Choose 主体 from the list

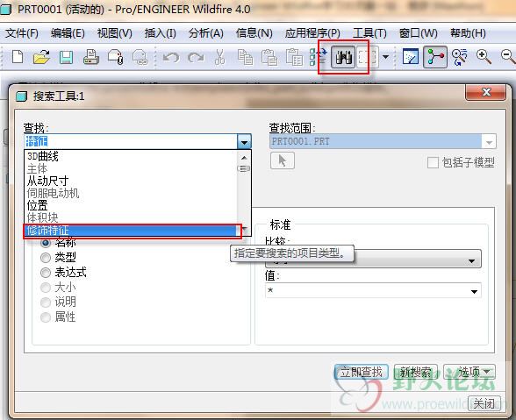coord(131,168)
